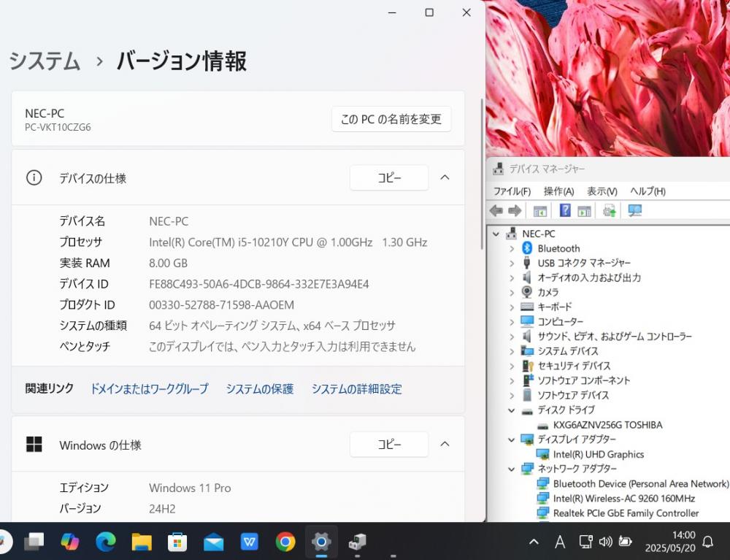Open Microsoft Edge from the taskbar
Viewport: 730px width, 560px height.
click(x=106, y=541)
